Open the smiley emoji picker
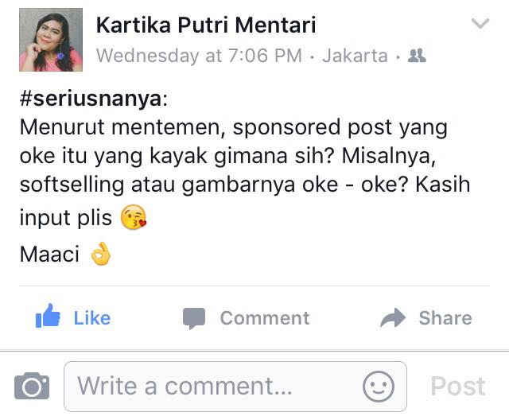Screen dimensions: 509x420 [379, 387]
